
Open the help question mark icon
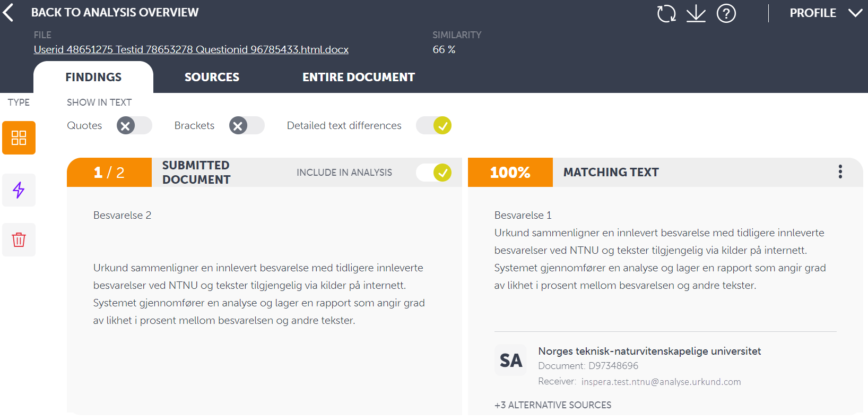point(726,13)
